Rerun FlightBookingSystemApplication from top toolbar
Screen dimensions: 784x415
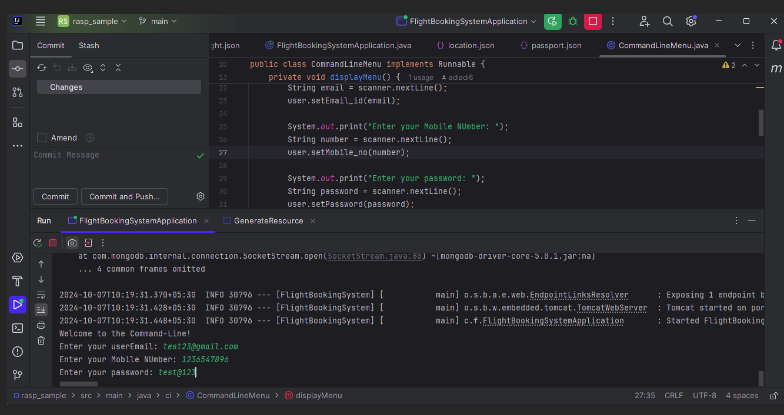click(552, 21)
